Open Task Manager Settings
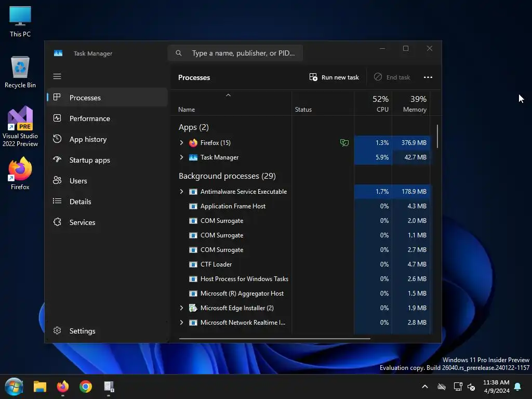This screenshot has height=399, width=532. click(107, 331)
